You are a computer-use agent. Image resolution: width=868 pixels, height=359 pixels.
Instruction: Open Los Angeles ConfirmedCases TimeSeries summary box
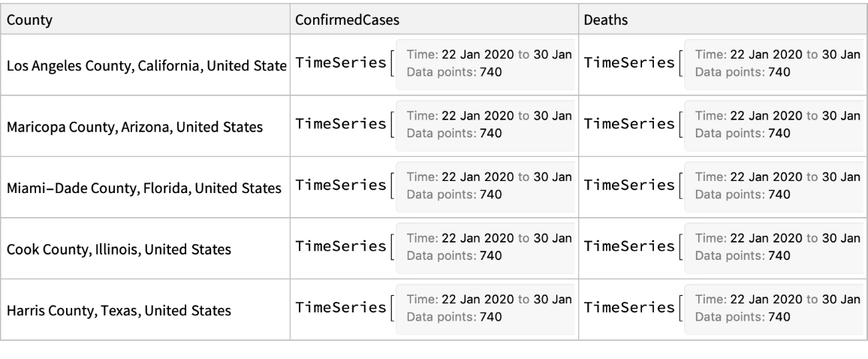pos(485,64)
